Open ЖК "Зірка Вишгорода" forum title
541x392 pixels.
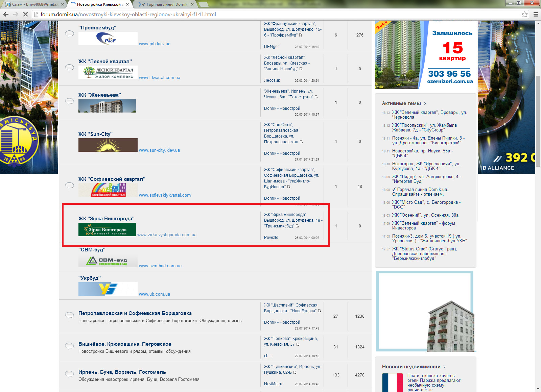pos(107,219)
